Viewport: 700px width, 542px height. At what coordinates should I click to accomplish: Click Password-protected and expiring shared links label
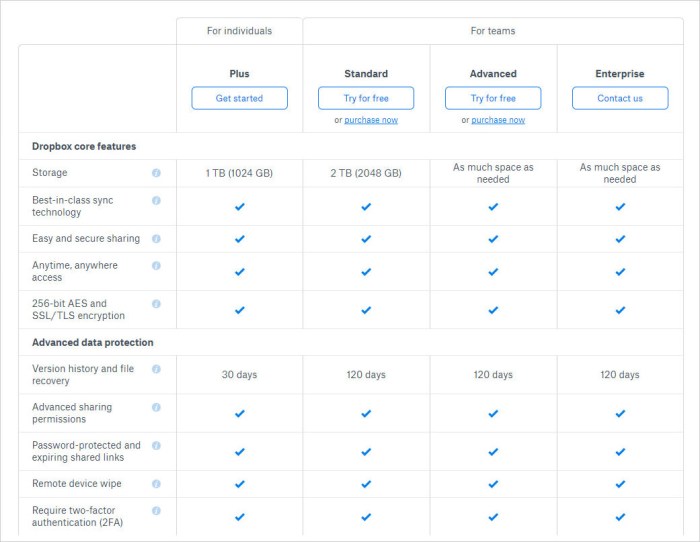86,451
